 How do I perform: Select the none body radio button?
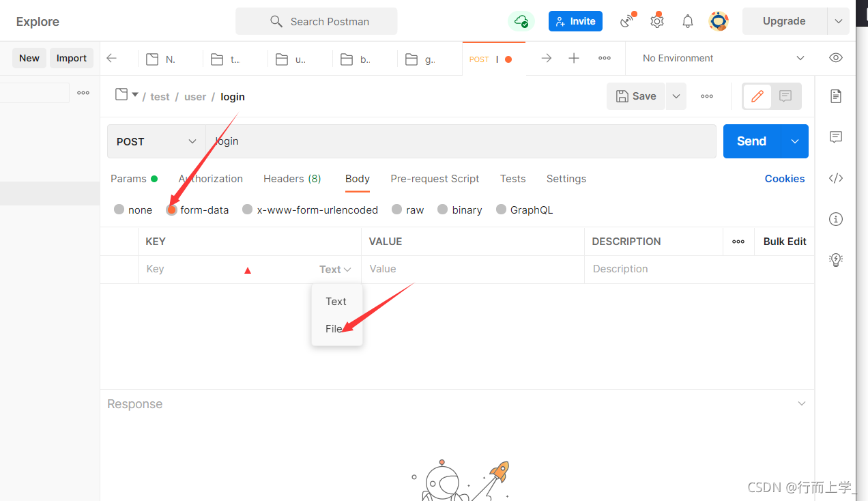coord(119,210)
